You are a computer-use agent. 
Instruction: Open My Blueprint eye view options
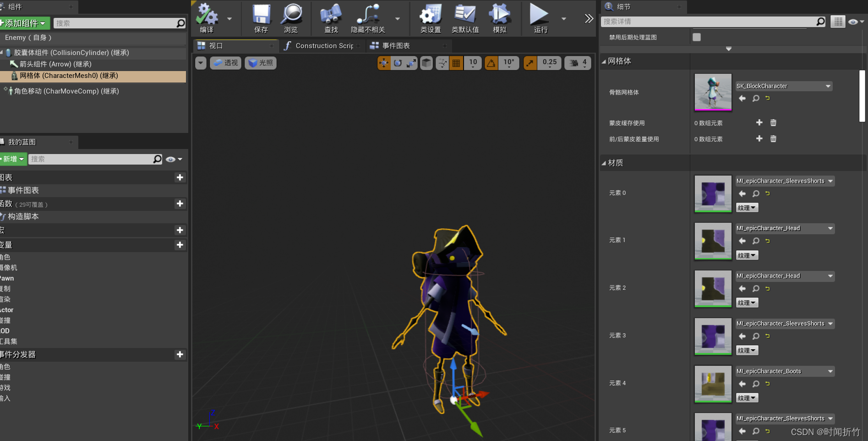(x=174, y=159)
